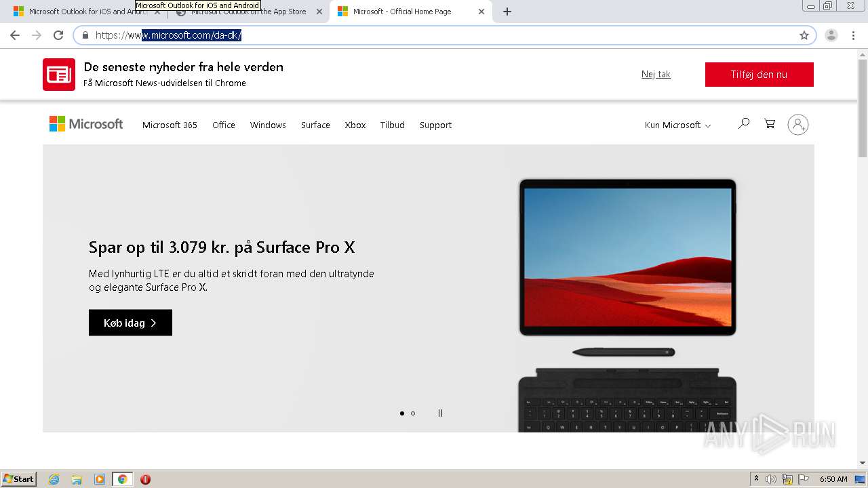Close the Outlook on the App Store tab
Screen dimensions: 868x488
(x=319, y=12)
